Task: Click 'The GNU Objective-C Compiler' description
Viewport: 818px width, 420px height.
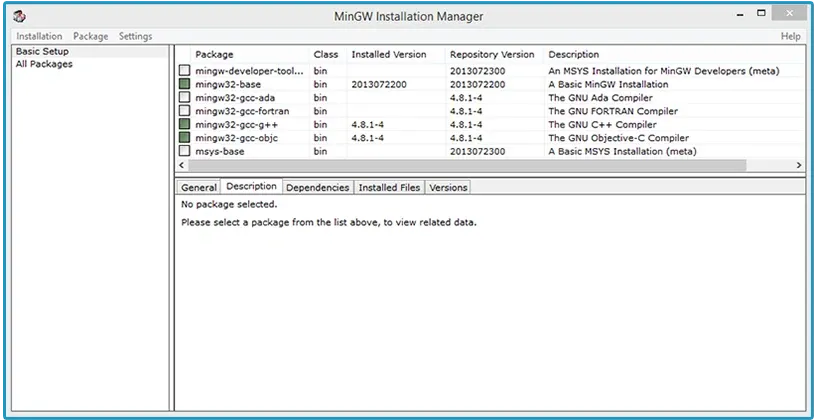Action: 618,138
